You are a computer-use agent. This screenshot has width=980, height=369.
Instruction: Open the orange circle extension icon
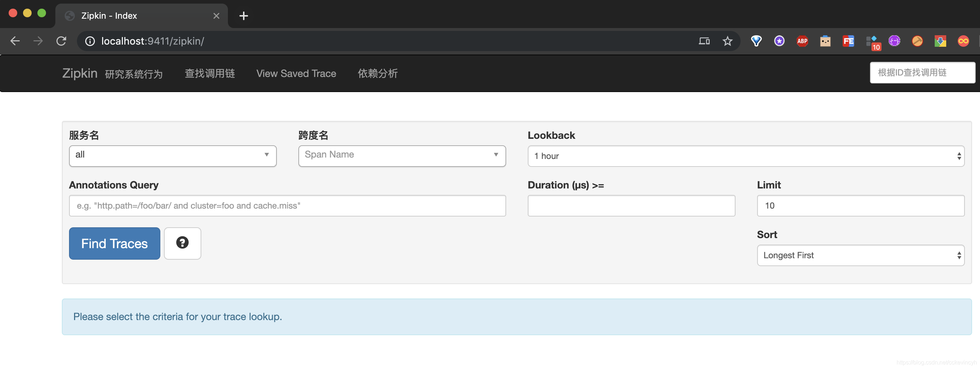coord(917,41)
